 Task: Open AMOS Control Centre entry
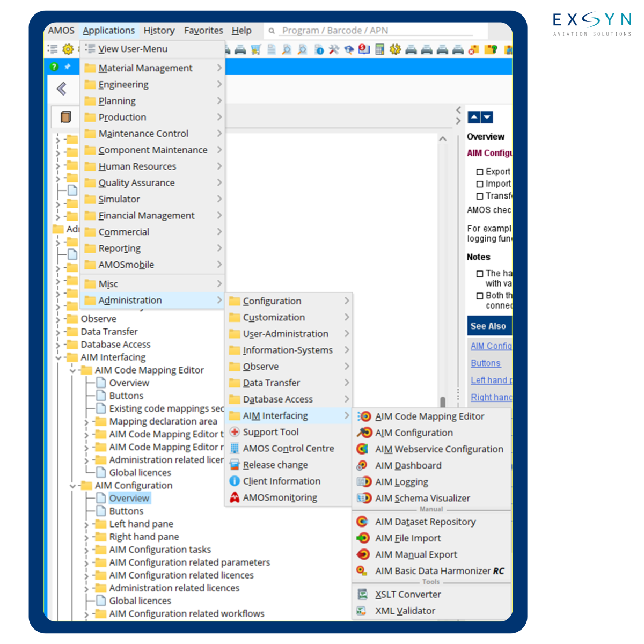[x=288, y=448]
